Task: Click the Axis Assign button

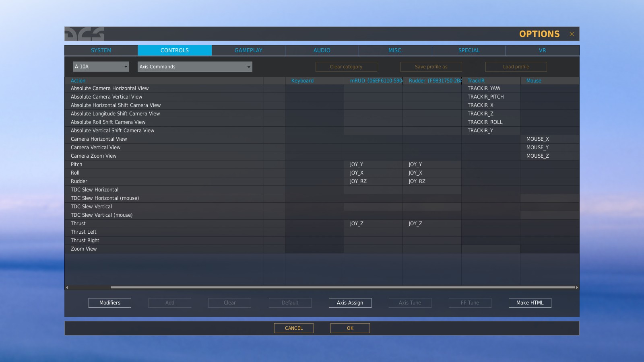Action: (x=350, y=303)
